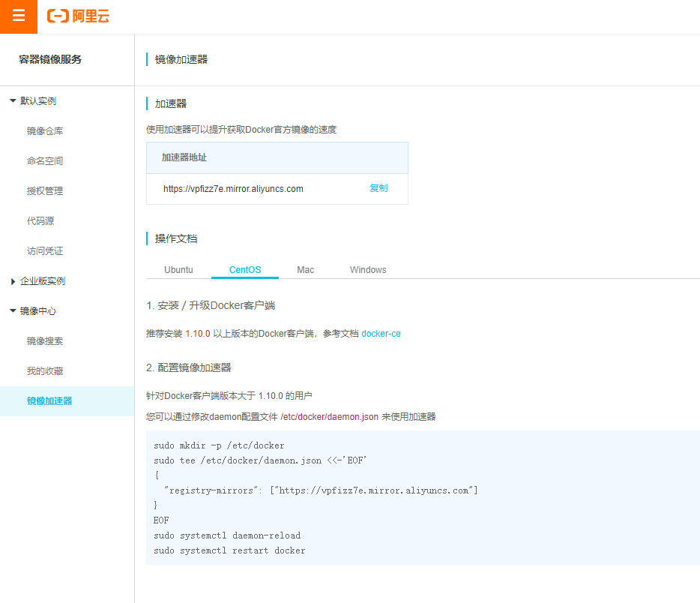700x603 pixels.
Task: Switch to the Mac tab
Action: 305,270
